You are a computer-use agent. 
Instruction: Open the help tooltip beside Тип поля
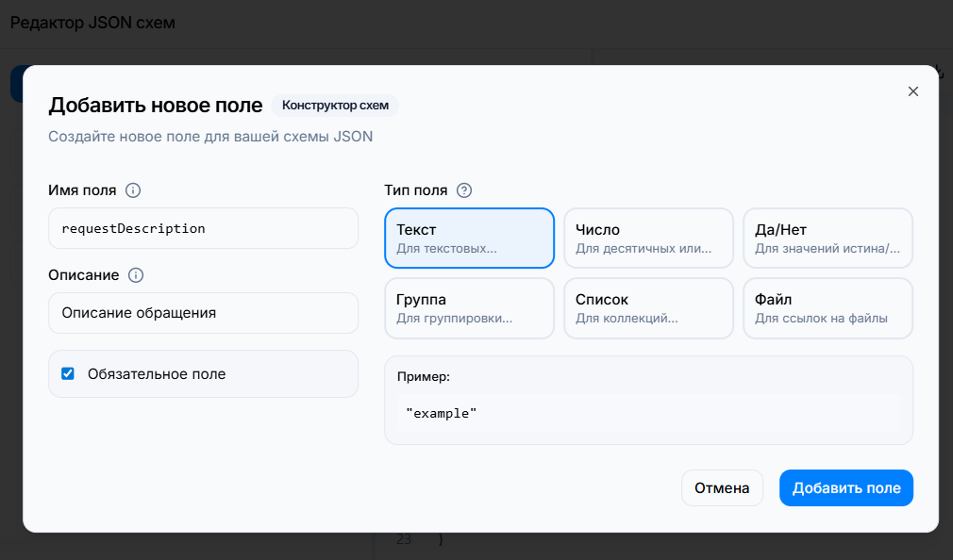click(x=463, y=190)
